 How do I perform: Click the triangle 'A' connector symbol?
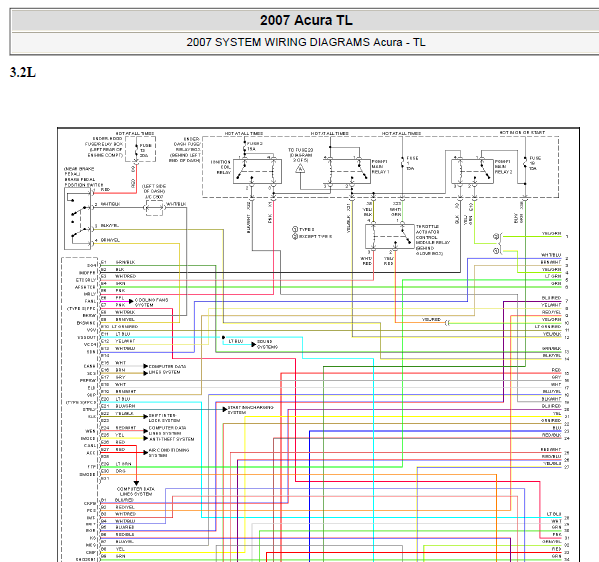coord(300,168)
